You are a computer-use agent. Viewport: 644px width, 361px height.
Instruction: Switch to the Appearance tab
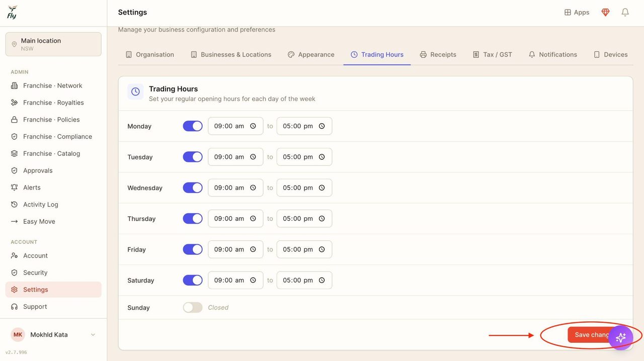(311, 54)
